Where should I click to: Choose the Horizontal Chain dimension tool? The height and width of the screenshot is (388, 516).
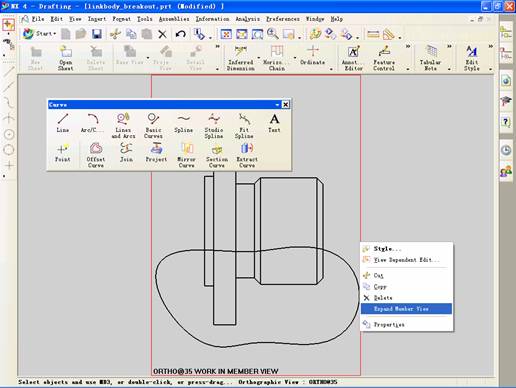[276, 58]
